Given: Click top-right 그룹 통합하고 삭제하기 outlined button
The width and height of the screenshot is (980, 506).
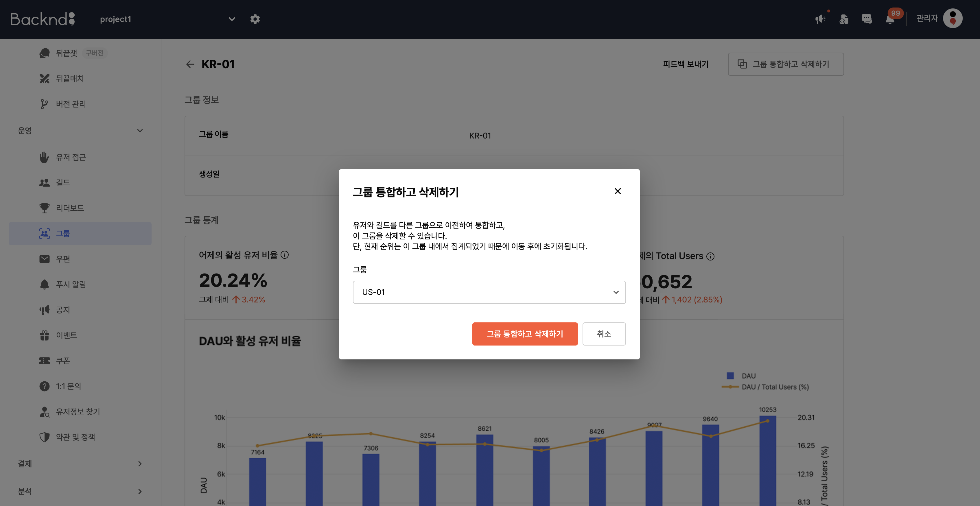Looking at the screenshot, I should (x=786, y=64).
